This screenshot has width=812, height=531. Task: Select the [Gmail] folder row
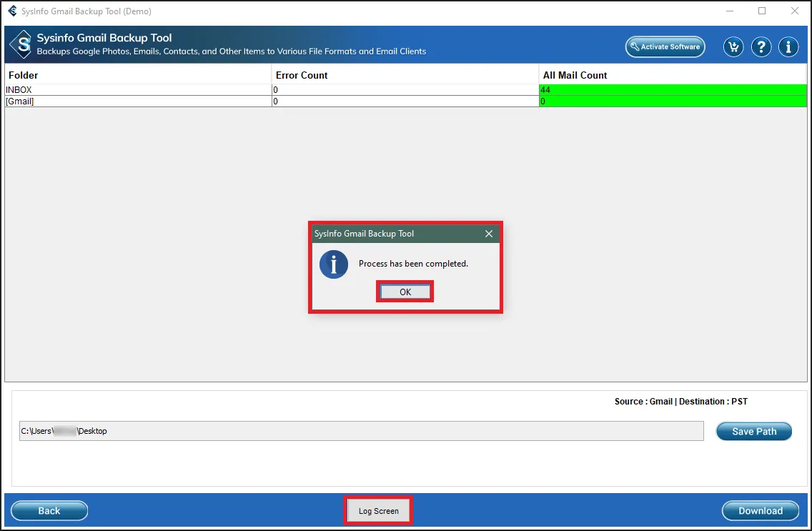[x=405, y=101]
